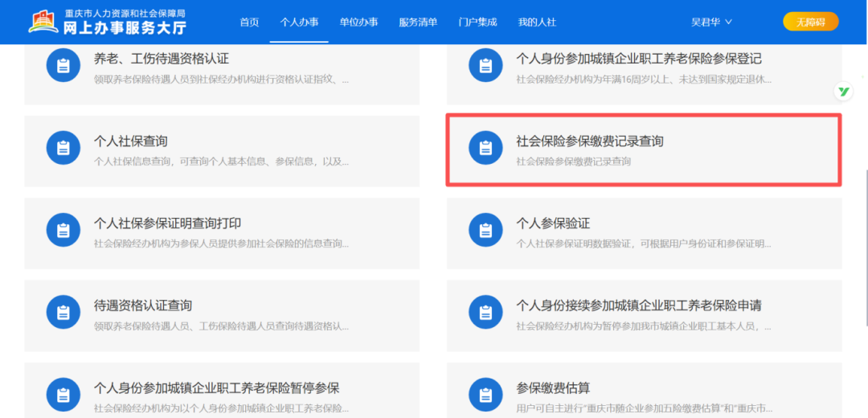The width and height of the screenshot is (868, 418).
Task: Click the 网上办事服务大厅 logo emblem
Action: tap(43, 22)
